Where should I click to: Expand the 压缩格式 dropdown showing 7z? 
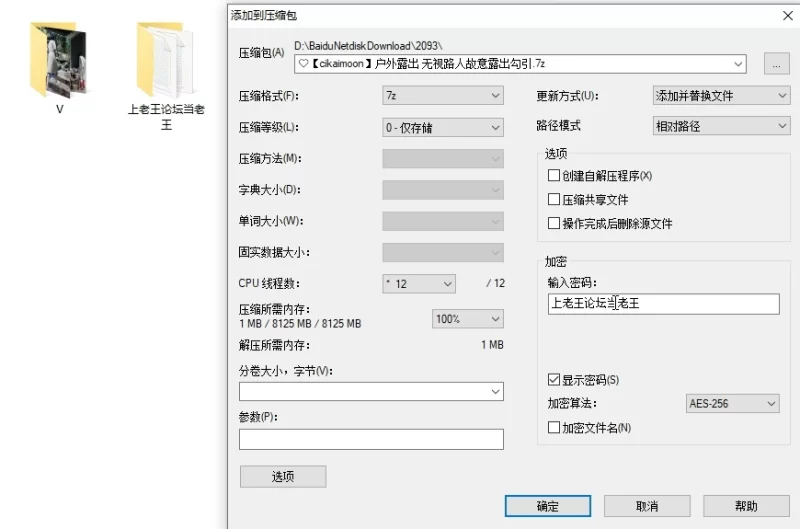pos(443,96)
